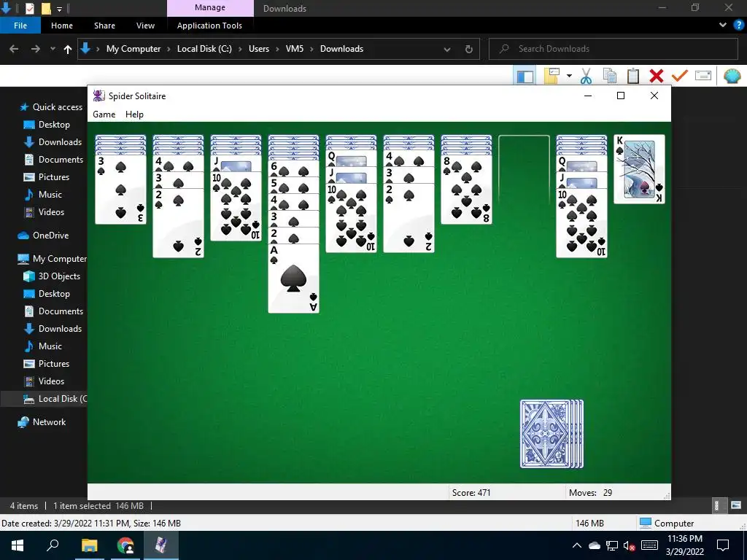Click the clipboard Paste icon
The height and width of the screenshot is (560, 747).
(633, 76)
